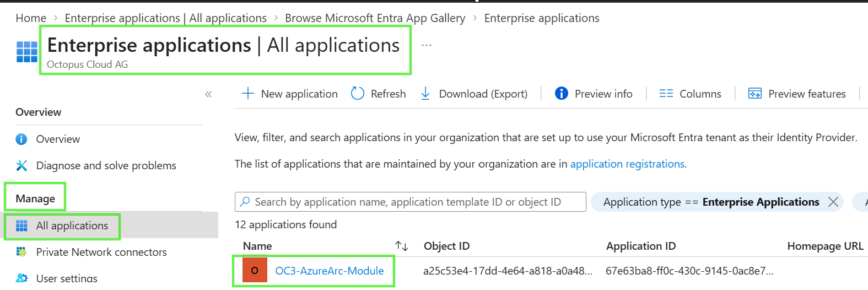The width and height of the screenshot is (868, 290).
Task: Open Preview info via the info icon
Action: (x=561, y=94)
